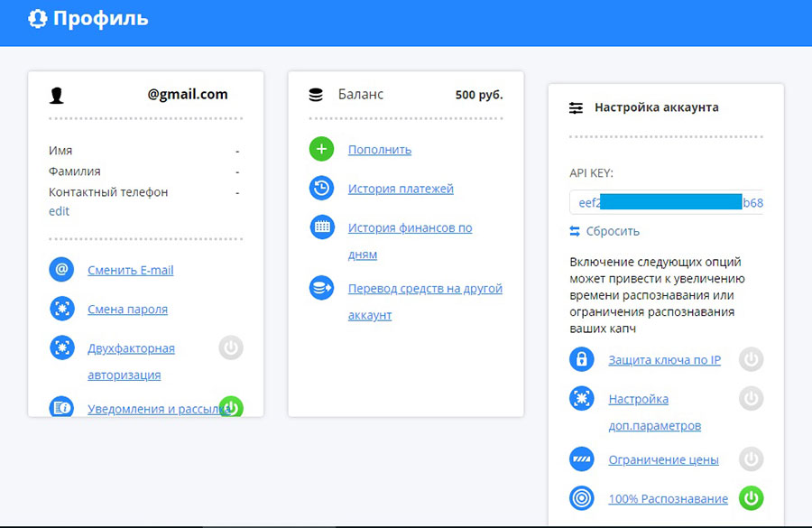Screen dimensions: 812x528
Task: Click the Контактный телефон label
Action: pos(108,192)
